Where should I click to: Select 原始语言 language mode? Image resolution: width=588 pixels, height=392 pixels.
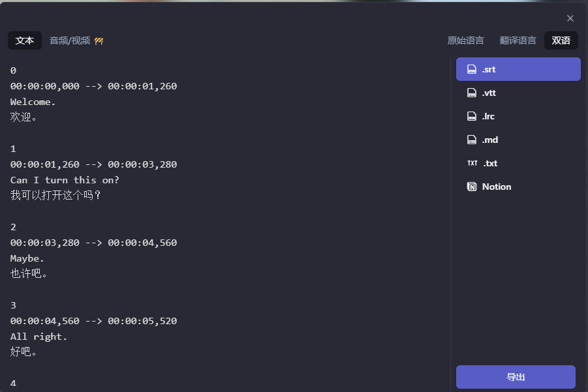click(465, 40)
